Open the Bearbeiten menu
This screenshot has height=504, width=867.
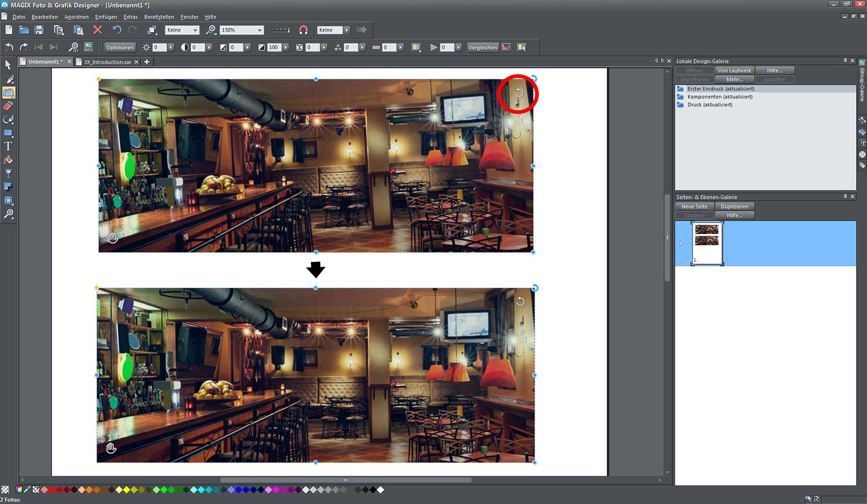[45, 17]
